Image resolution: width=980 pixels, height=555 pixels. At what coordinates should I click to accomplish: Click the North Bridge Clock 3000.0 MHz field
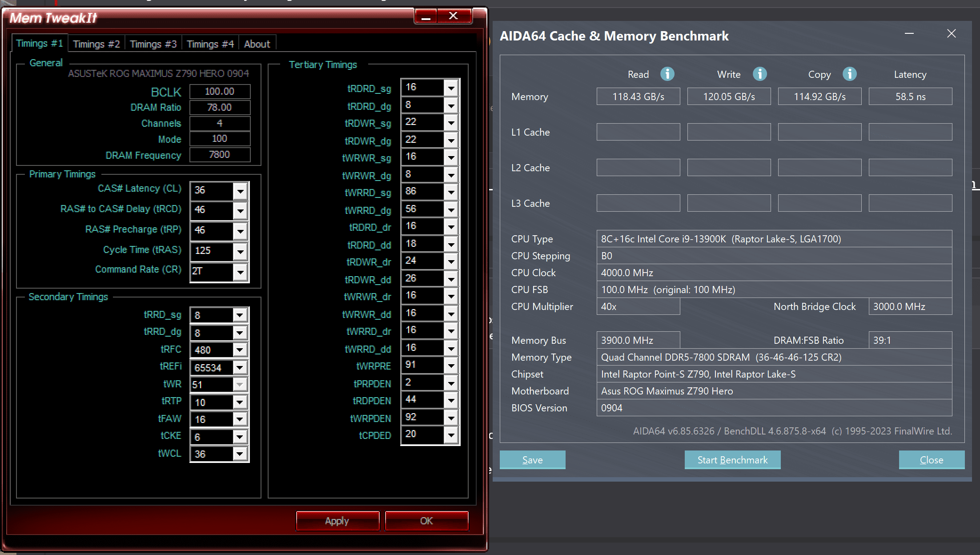click(x=910, y=306)
